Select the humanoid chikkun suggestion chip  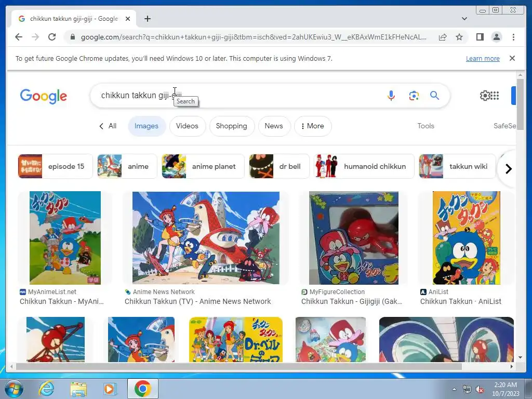point(364,166)
